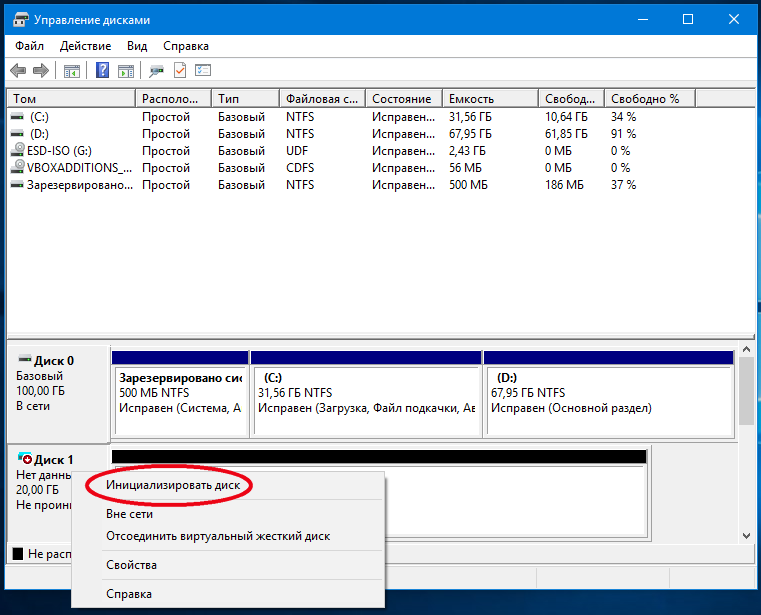761x615 pixels.
Task: Click the 31,56 ГБ capacity cell
Action: pos(470,117)
